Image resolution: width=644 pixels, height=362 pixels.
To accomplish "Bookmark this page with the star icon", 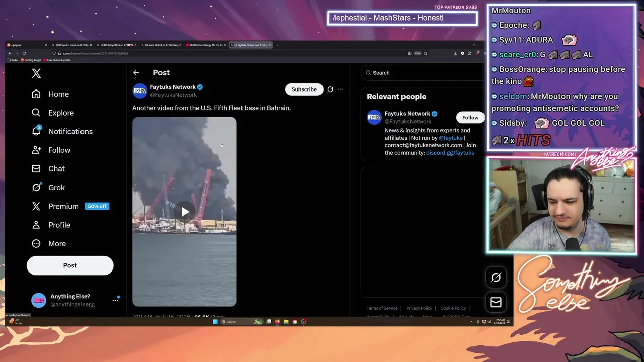I will tap(426, 53).
